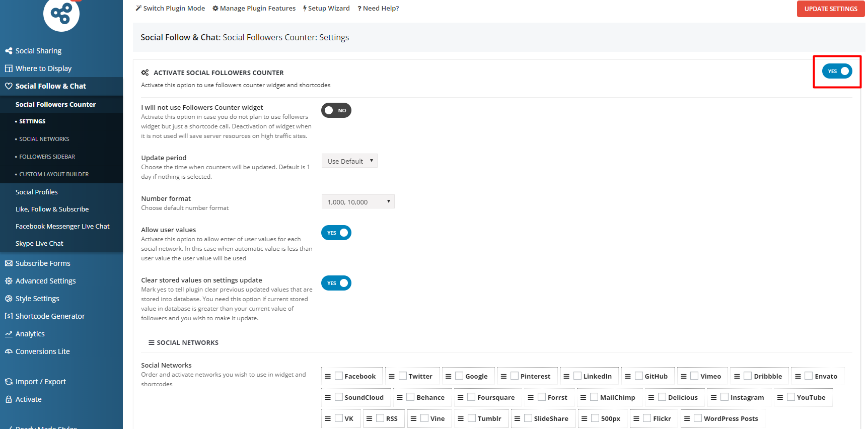Click the Where to Display layout icon

point(9,68)
